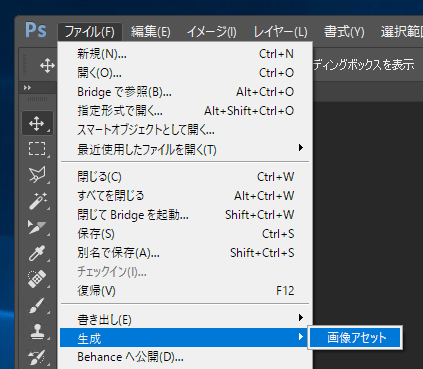Select the Rectangular Marquee tool
The width and height of the screenshot is (423, 369).
[x=37, y=149]
